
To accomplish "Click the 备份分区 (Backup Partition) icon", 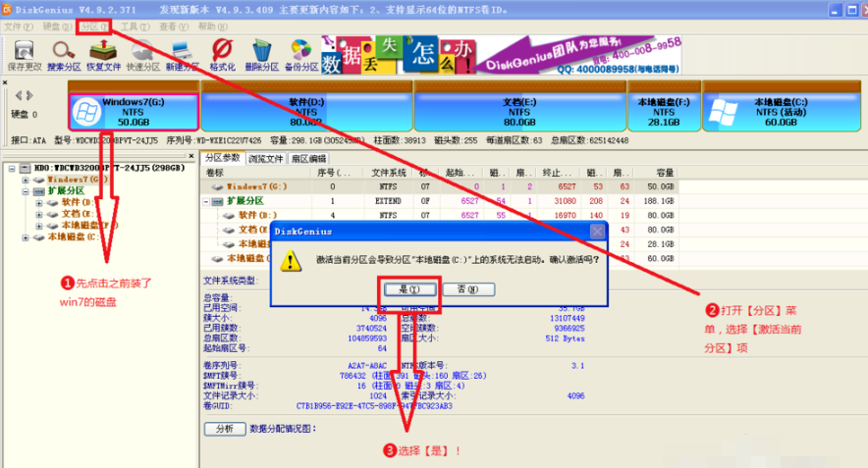I will click(x=301, y=53).
